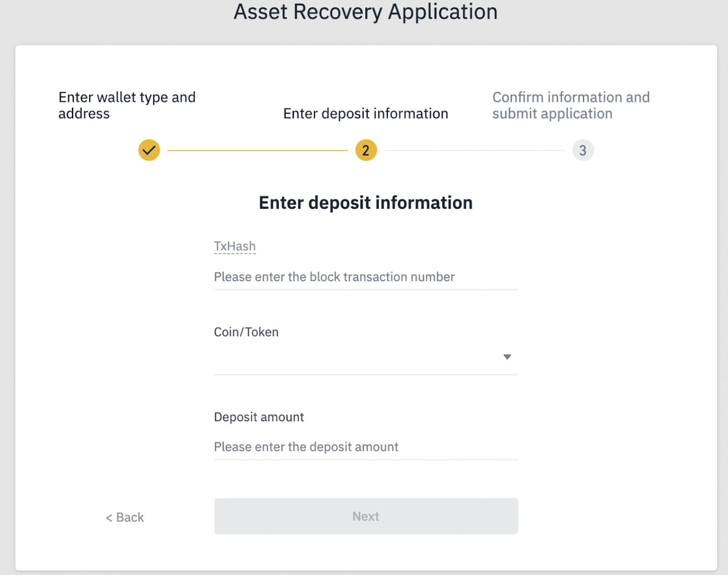Click the numbered badge showing 2

coord(366,150)
